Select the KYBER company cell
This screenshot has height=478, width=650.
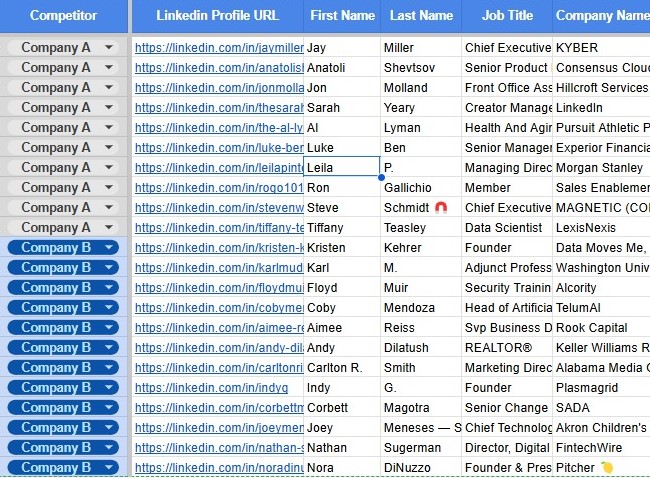coord(601,48)
